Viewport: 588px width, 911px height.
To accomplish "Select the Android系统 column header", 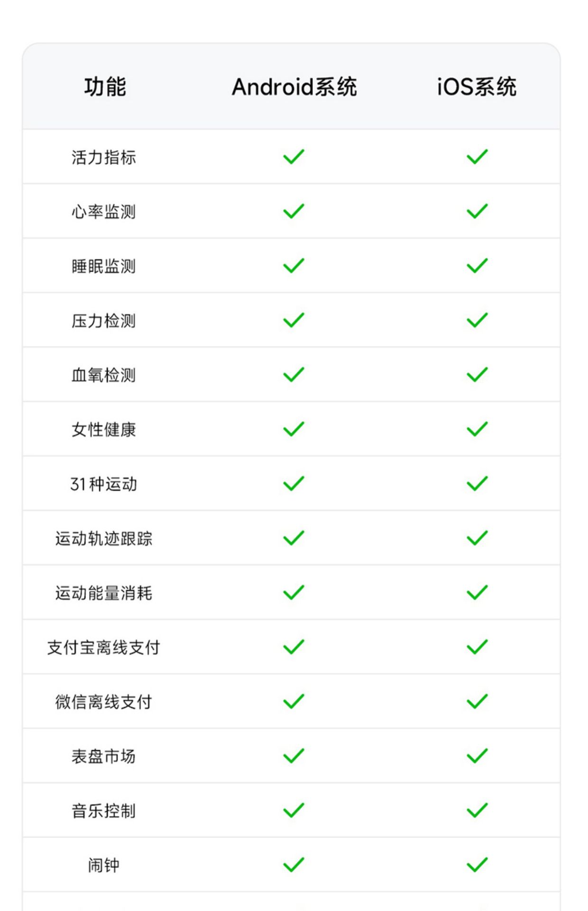I will 294,87.
